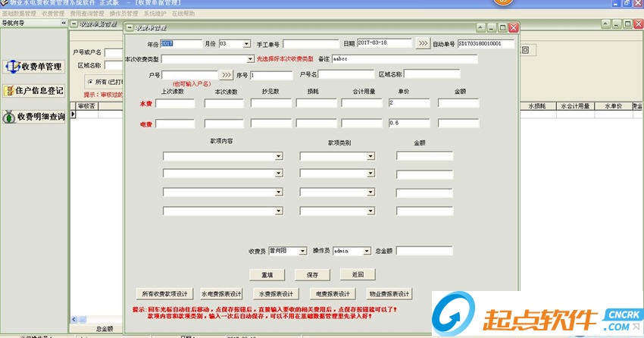This screenshot has width=644, height=338.
Task: Open the 月份 dropdown
Action: [x=246, y=44]
